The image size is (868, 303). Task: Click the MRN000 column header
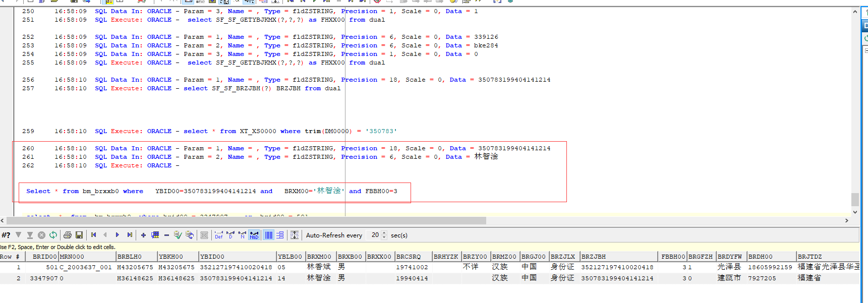87,257
